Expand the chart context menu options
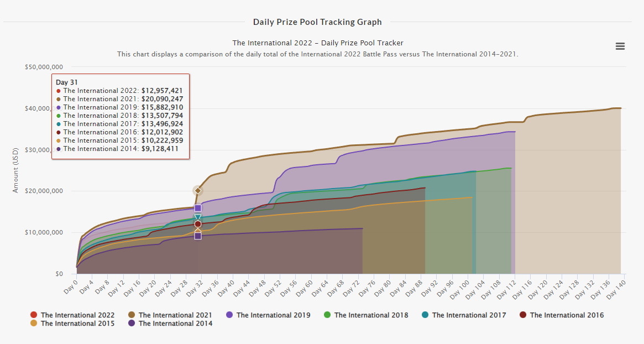This screenshot has width=644, height=344. coord(620,46)
